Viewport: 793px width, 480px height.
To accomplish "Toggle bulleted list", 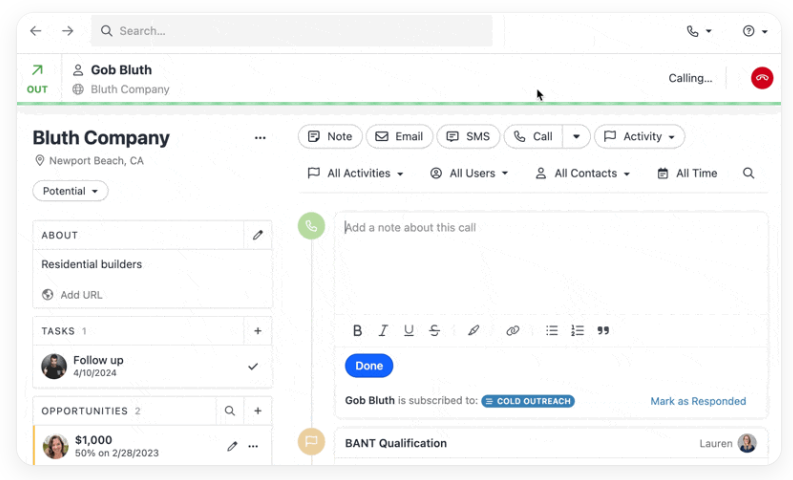I will [552, 331].
